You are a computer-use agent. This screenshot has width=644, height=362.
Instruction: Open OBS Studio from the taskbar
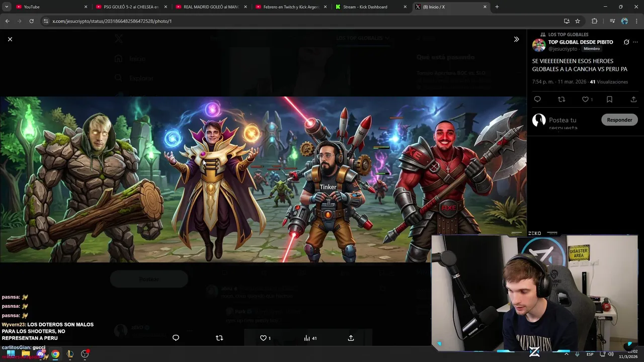coord(85,354)
